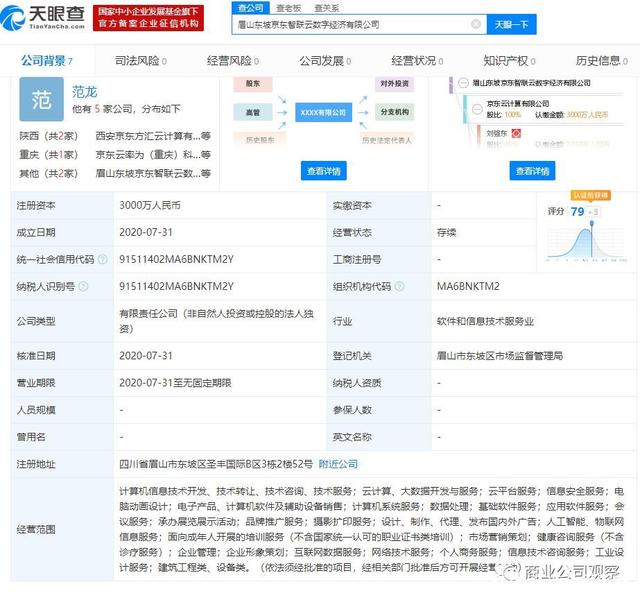
Task: Open 西安京东方汇云计算有 company link
Action: point(153,136)
